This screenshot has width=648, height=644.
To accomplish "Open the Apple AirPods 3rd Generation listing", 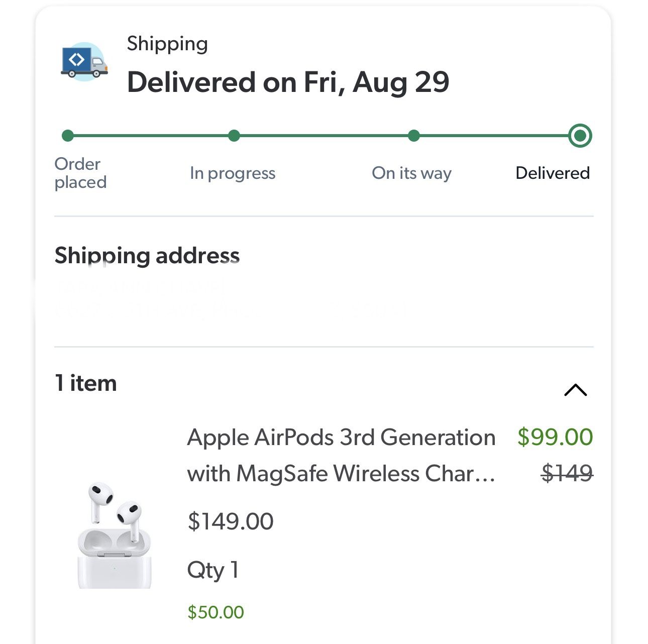I will [341, 455].
